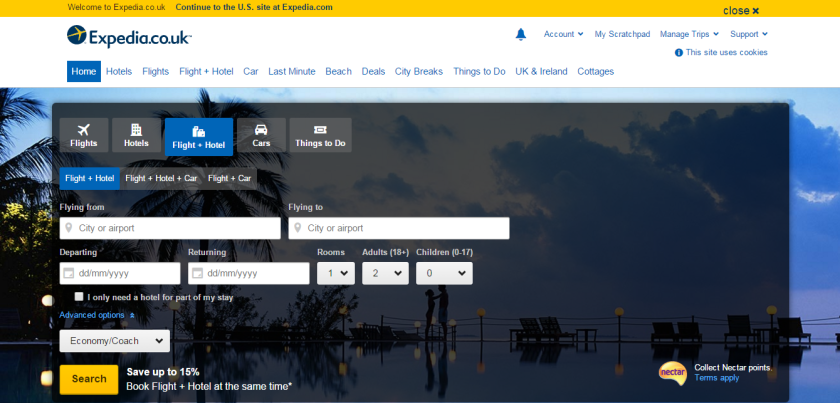The width and height of the screenshot is (840, 403).
Task: Open Last Minute in the navigation
Action: (292, 71)
